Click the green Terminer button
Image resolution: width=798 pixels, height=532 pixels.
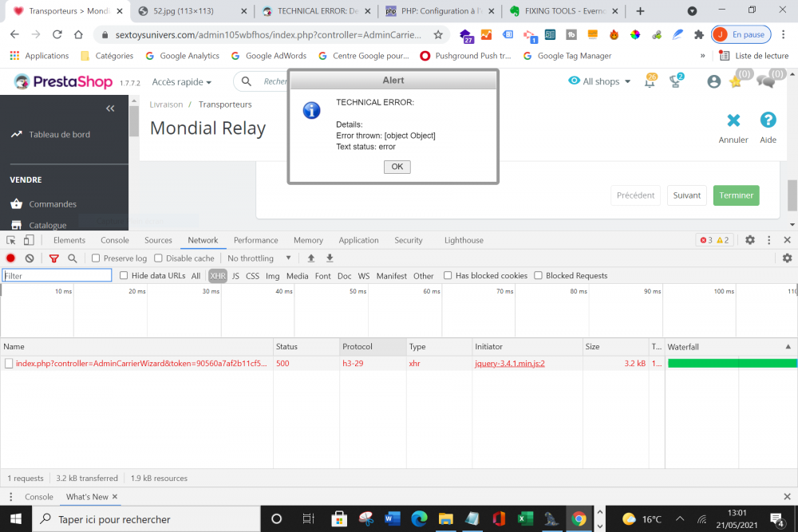tap(736, 195)
